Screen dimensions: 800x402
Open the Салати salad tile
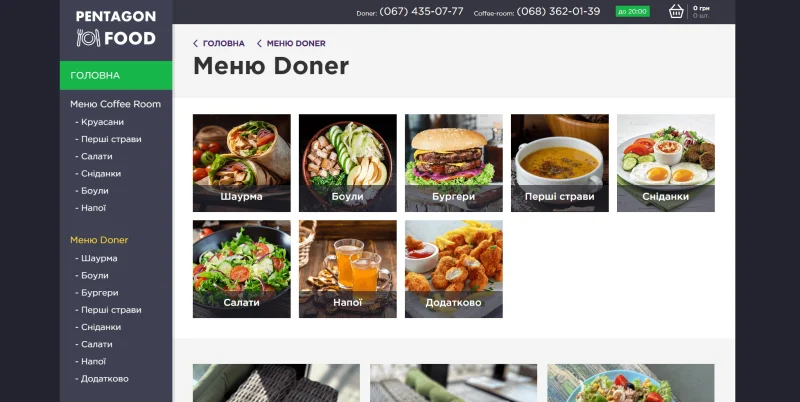(242, 269)
